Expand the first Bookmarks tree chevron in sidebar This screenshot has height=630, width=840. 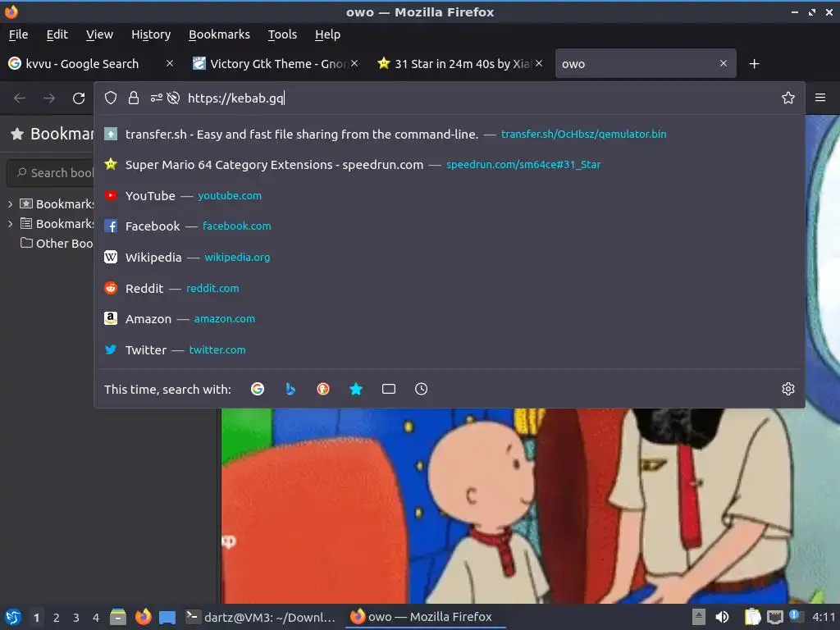[10, 204]
